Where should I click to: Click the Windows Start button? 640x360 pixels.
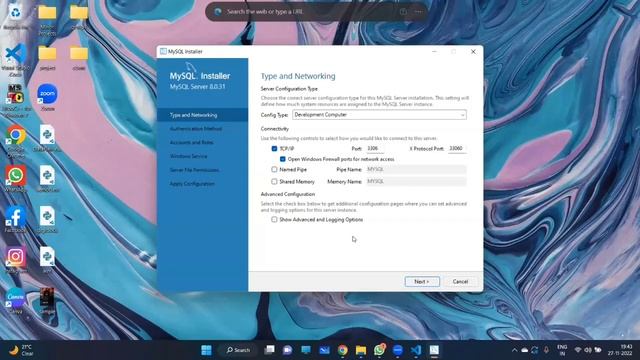[207, 350]
